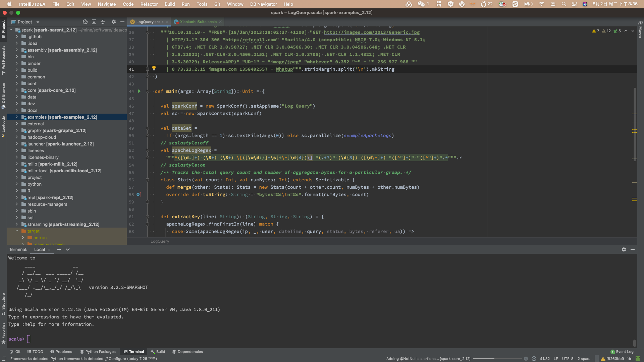Open the Dependencies tool window
The image size is (644, 362).
[187, 352]
